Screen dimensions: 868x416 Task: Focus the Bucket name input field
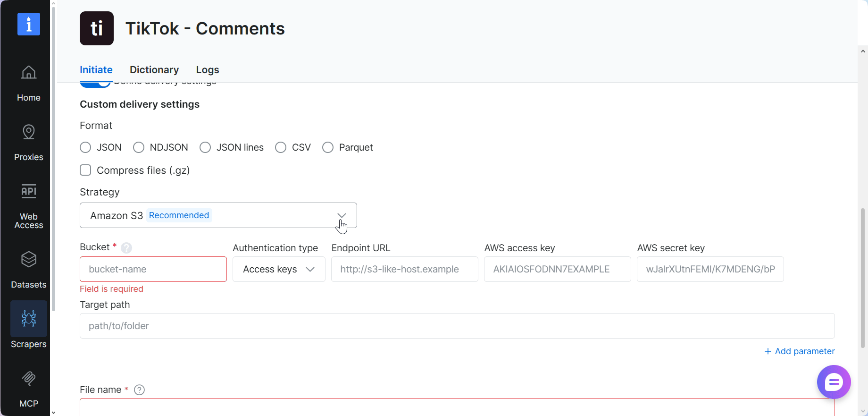point(153,269)
